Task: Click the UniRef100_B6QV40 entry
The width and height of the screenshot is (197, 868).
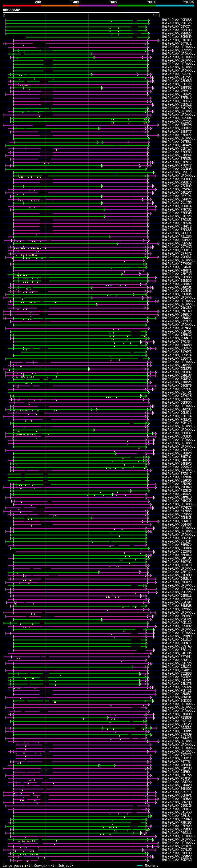Action: tap(177, 349)
